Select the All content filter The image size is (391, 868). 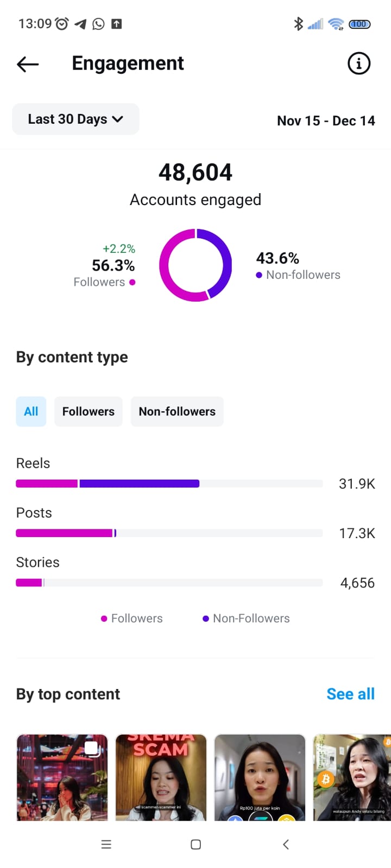click(x=31, y=412)
